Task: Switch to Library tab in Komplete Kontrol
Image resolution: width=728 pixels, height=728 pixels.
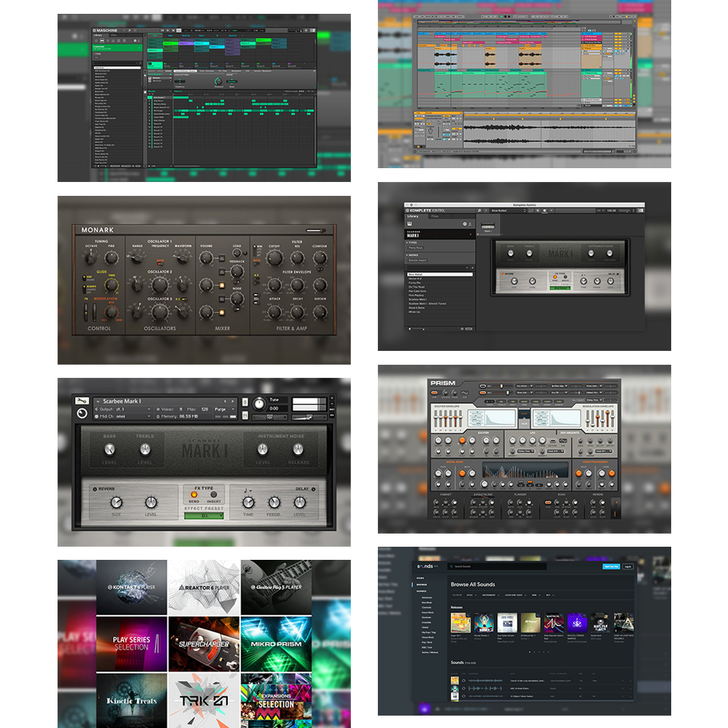Action: point(414,216)
